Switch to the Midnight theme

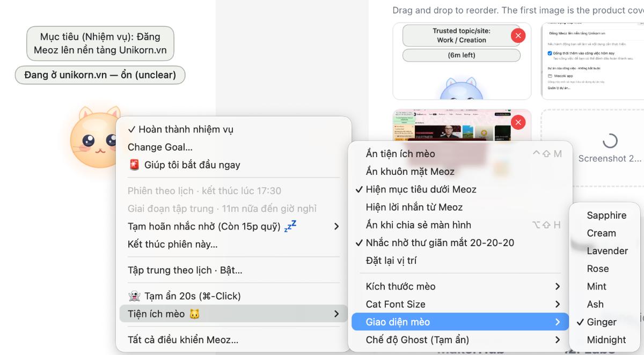tap(605, 340)
